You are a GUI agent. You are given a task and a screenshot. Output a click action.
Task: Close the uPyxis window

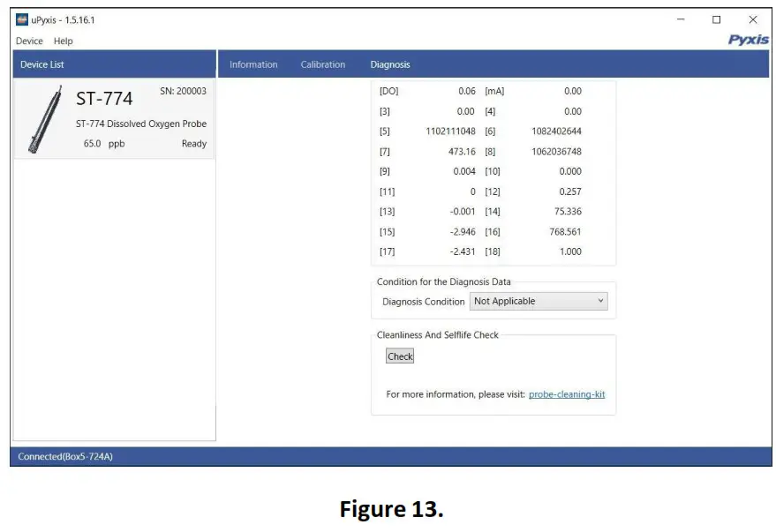[x=753, y=19]
